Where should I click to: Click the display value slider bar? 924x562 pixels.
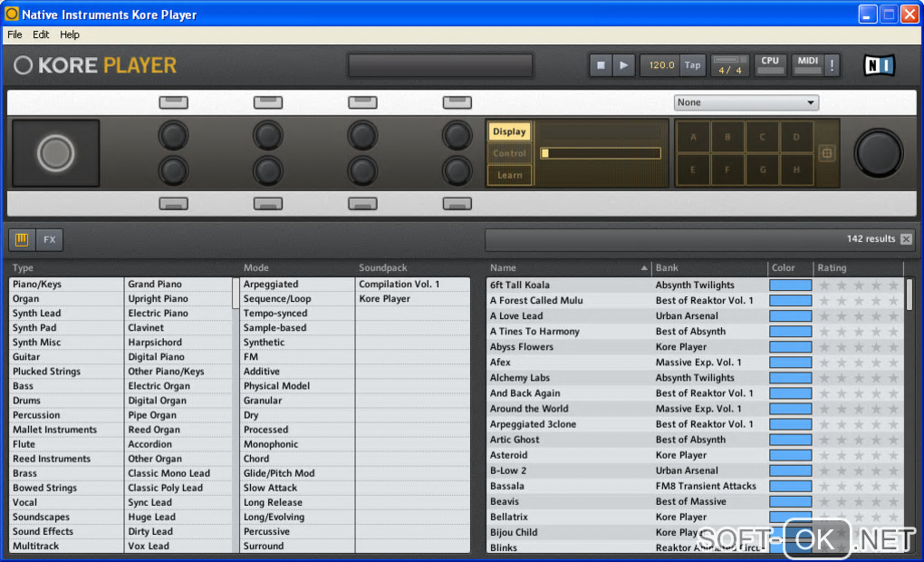click(601, 153)
